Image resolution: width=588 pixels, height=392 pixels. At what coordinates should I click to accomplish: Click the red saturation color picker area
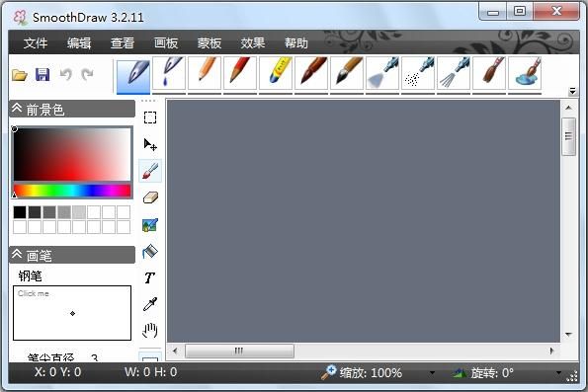tap(72, 154)
